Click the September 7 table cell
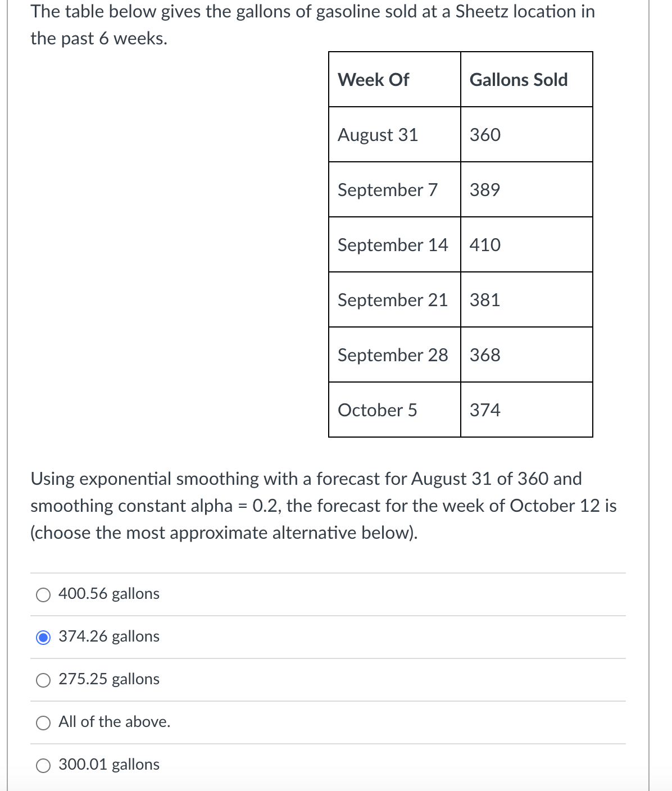This screenshot has height=791, width=672. [x=387, y=190]
